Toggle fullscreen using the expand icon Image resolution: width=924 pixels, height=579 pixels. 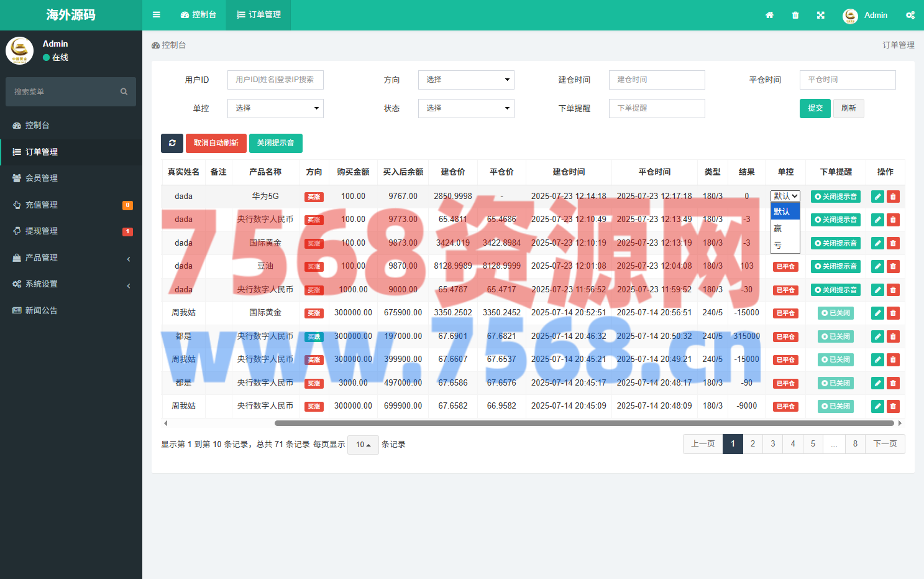coord(821,15)
